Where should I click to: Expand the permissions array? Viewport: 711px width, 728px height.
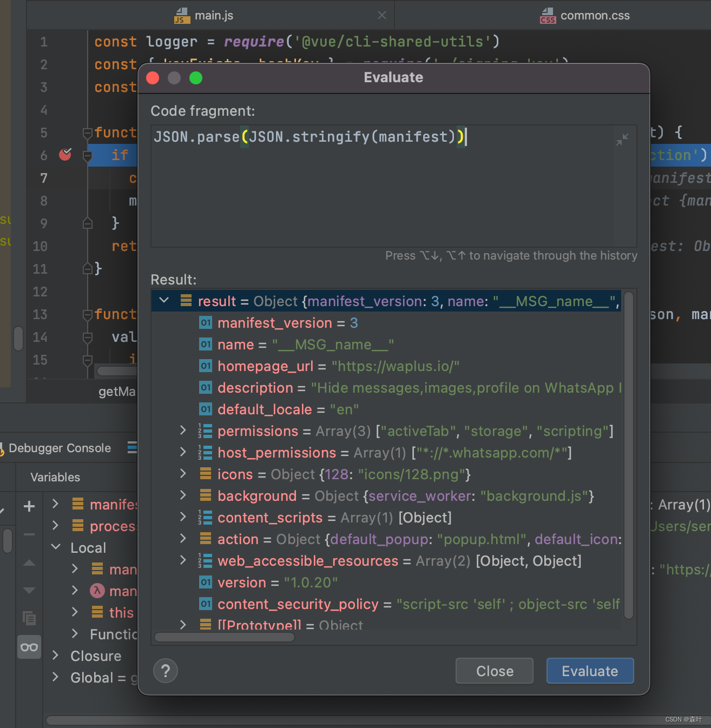pyautogui.click(x=183, y=431)
